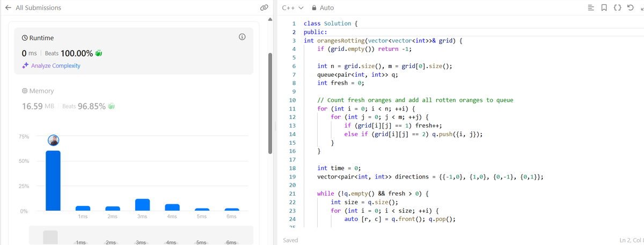Click the 'Ln 2, Col' cursor position status

coord(631,240)
